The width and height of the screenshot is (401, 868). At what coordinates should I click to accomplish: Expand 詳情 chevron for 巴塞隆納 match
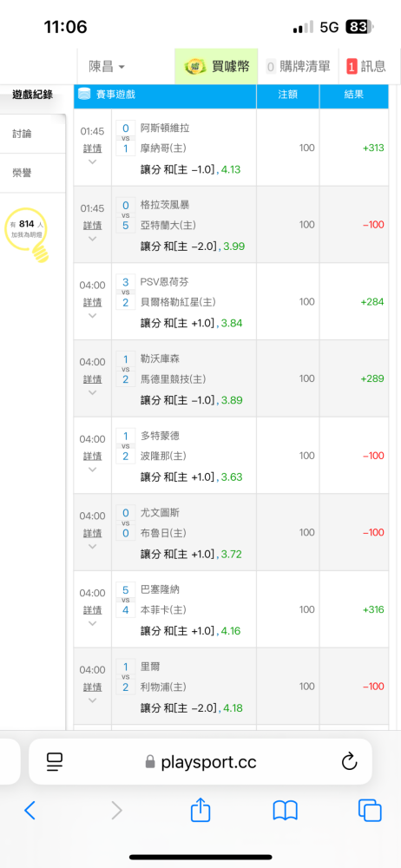93,623
